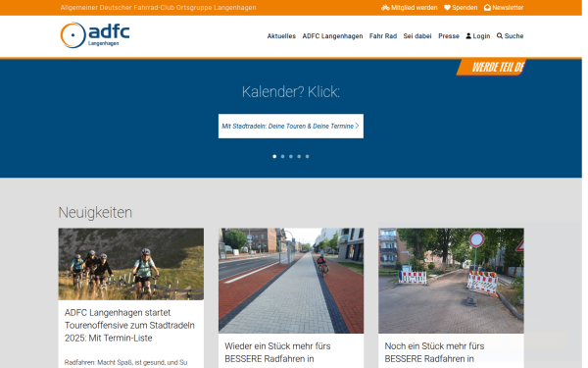
Task: Open article Wieder ein Stück mehr fürs BESSERE Radfahren
Action: (x=277, y=352)
